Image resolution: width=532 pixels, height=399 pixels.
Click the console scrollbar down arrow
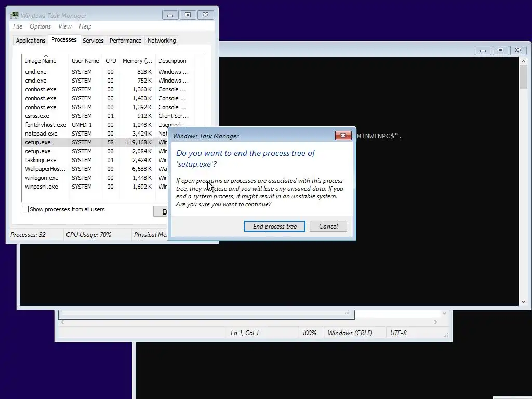click(523, 302)
